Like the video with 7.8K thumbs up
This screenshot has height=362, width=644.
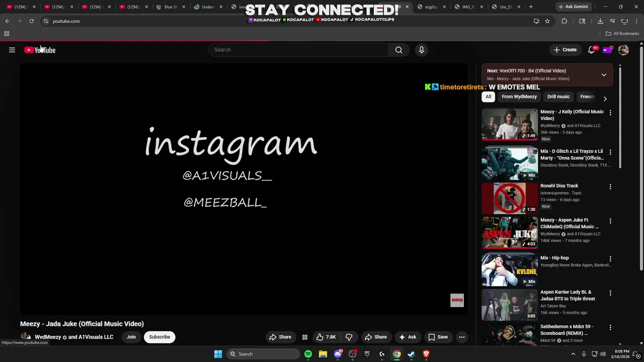[326, 337]
